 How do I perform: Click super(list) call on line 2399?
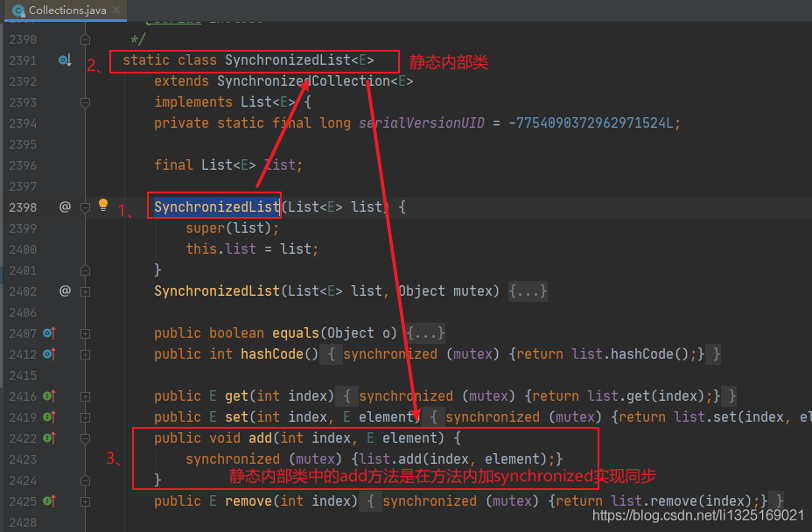(x=232, y=227)
